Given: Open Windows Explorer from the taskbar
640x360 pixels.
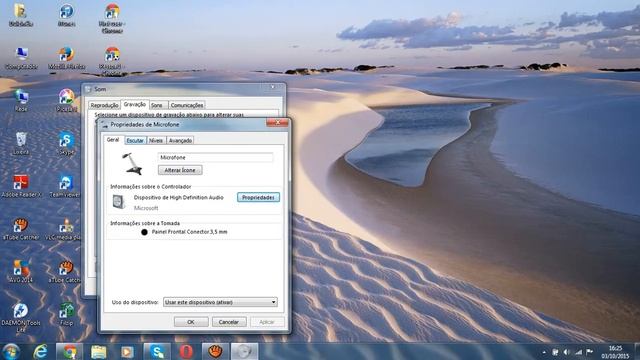Looking at the screenshot, I should (98, 351).
